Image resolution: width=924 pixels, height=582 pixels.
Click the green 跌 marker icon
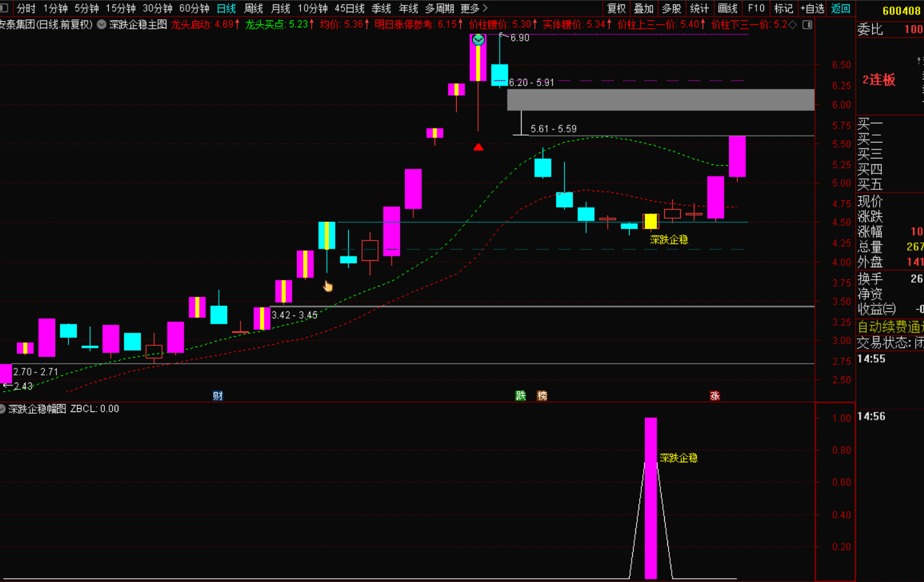521,396
